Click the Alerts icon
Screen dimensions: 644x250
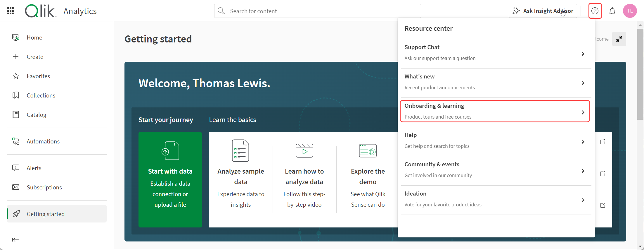coord(16,168)
